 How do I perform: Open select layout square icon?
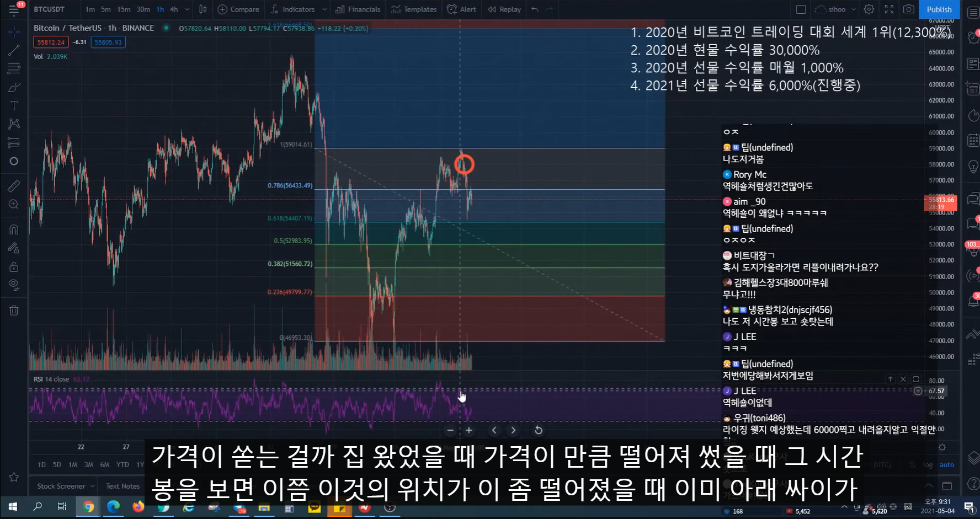801,9
